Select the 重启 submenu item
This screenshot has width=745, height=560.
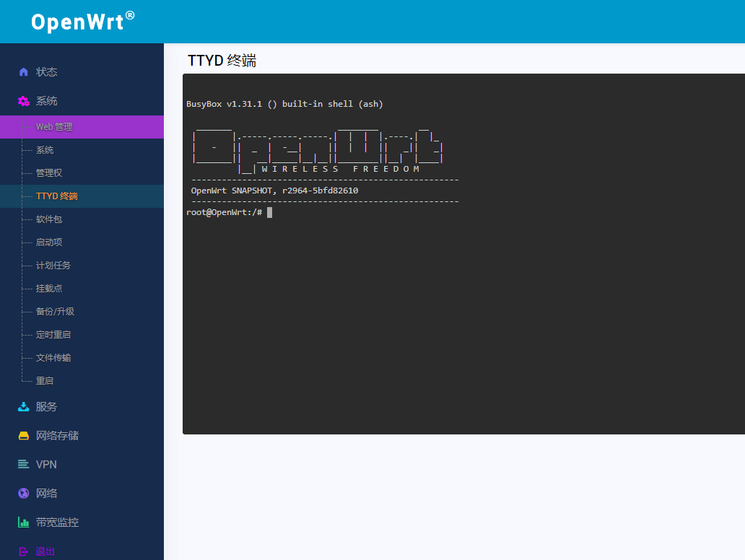[x=82, y=380]
